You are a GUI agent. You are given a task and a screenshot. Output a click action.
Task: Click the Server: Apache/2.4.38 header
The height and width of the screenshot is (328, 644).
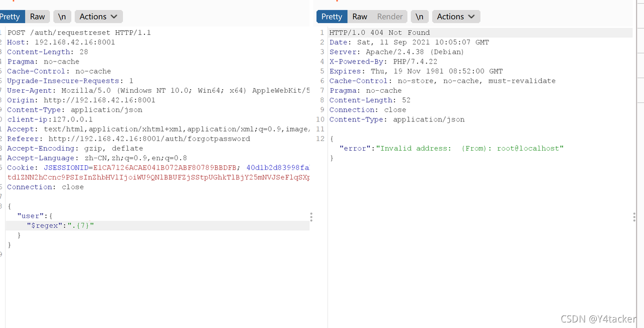396,52
